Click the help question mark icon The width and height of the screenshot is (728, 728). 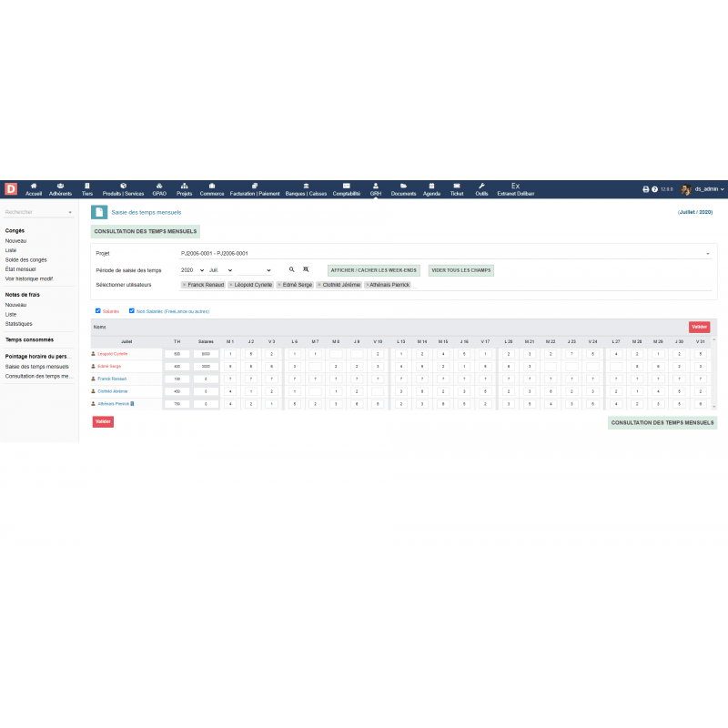654,189
